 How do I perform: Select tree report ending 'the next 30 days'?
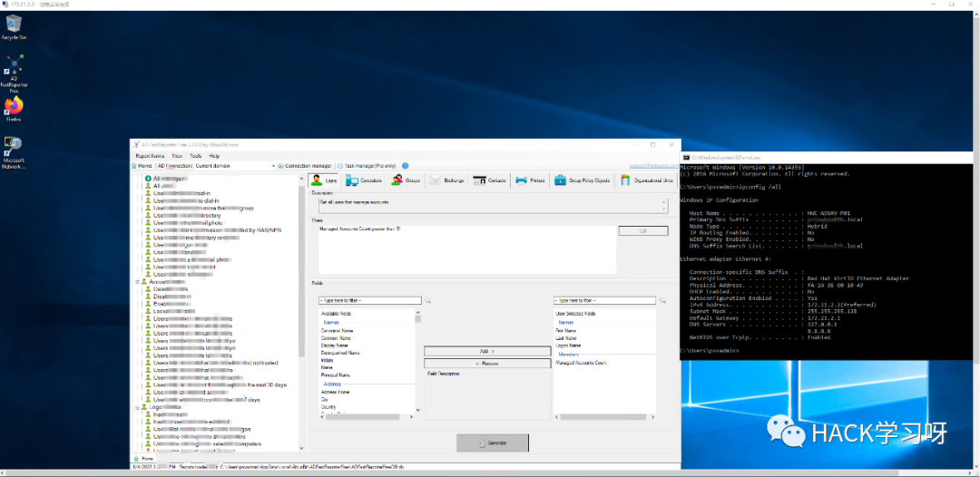coord(216,385)
